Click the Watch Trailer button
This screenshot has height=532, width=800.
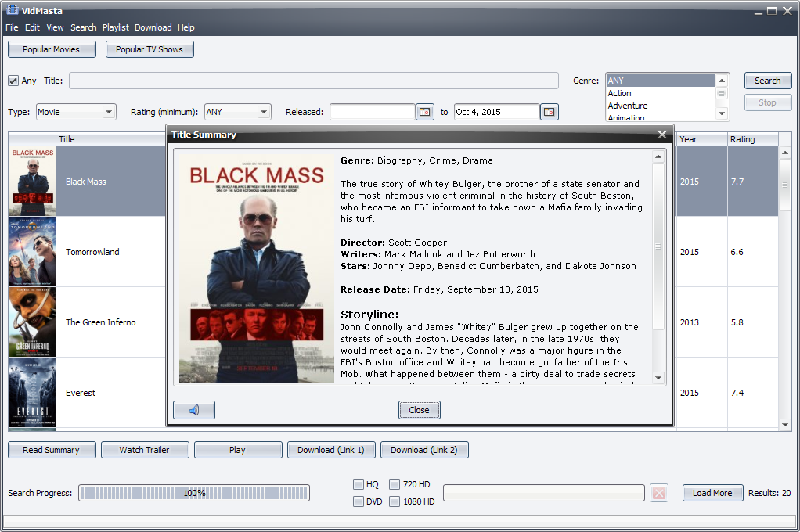(x=144, y=450)
